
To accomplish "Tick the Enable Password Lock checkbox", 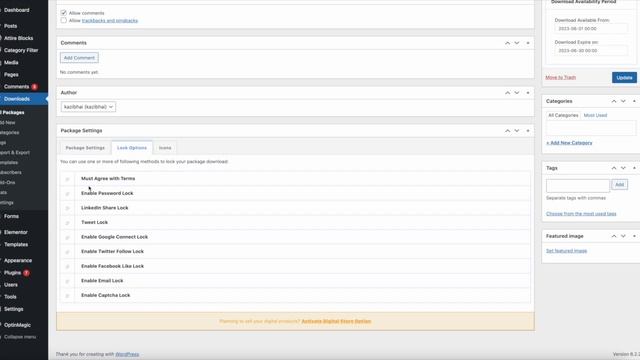I will [x=67, y=193].
